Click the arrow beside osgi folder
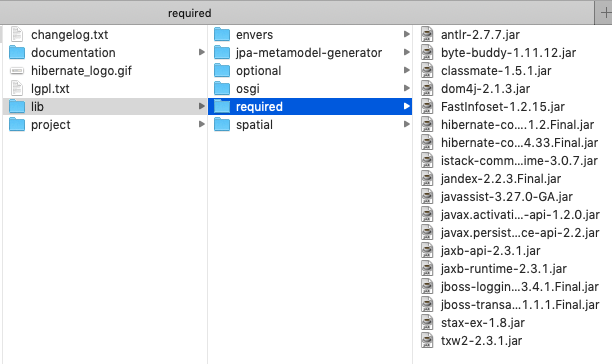Viewport: 612px width, 364px height. (406, 88)
